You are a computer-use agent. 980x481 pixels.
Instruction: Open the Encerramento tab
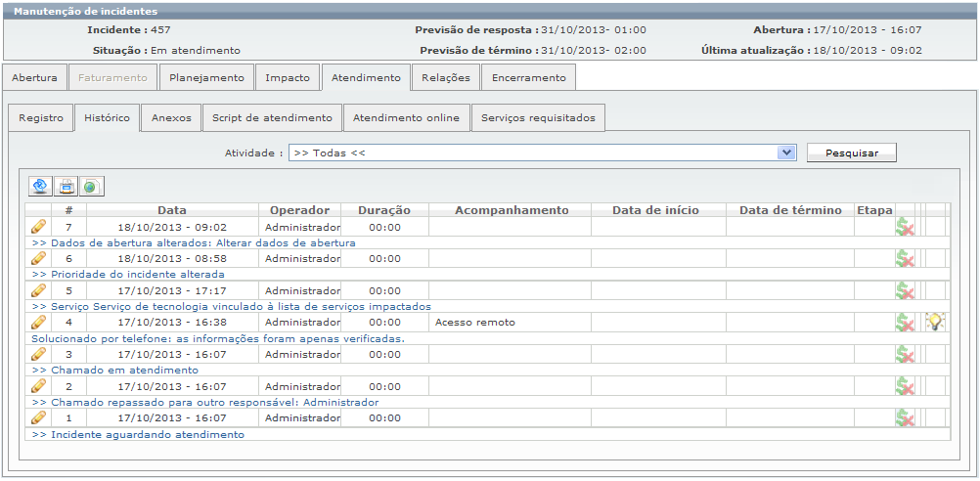528,77
